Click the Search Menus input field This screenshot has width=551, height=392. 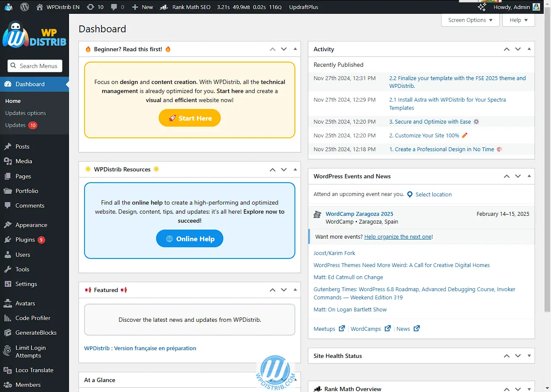(35, 66)
